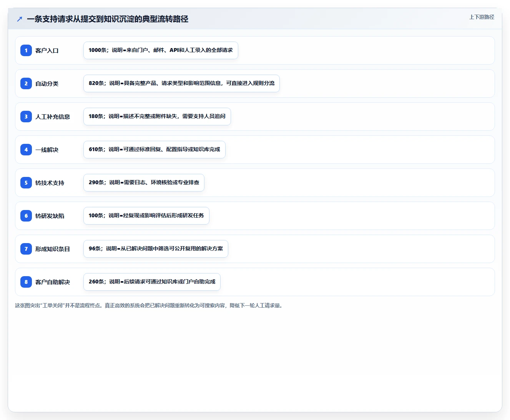Click the step 5 number badge
This screenshot has width=510, height=420.
(x=26, y=183)
